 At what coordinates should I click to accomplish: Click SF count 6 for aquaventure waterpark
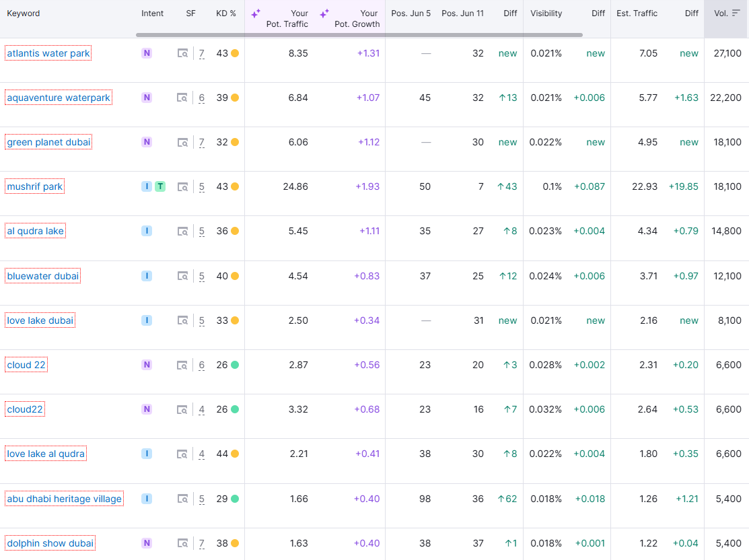pyautogui.click(x=202, y=98)
